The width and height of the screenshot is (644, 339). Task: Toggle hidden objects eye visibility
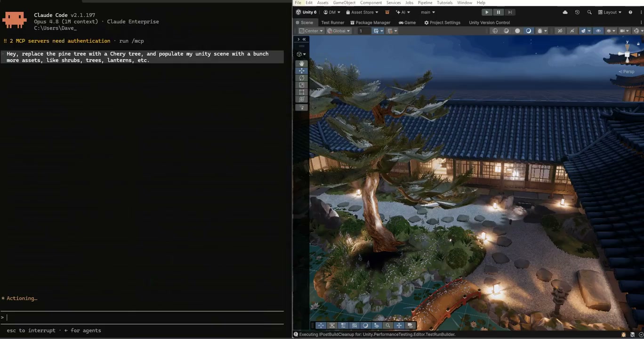[x=598, y=31]
